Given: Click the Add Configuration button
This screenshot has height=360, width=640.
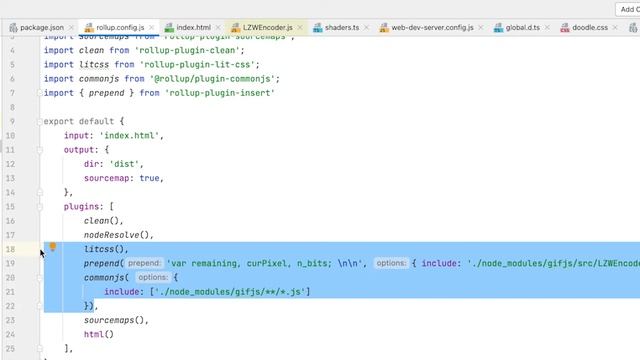Looking at the screenshot, I should [628, 9].
